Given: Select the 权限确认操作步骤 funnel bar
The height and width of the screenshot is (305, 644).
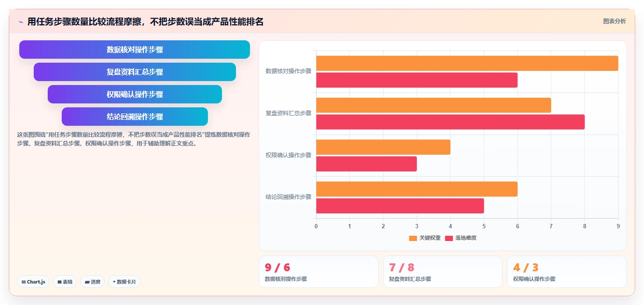Looking at the screenshot, I should 135,94.
